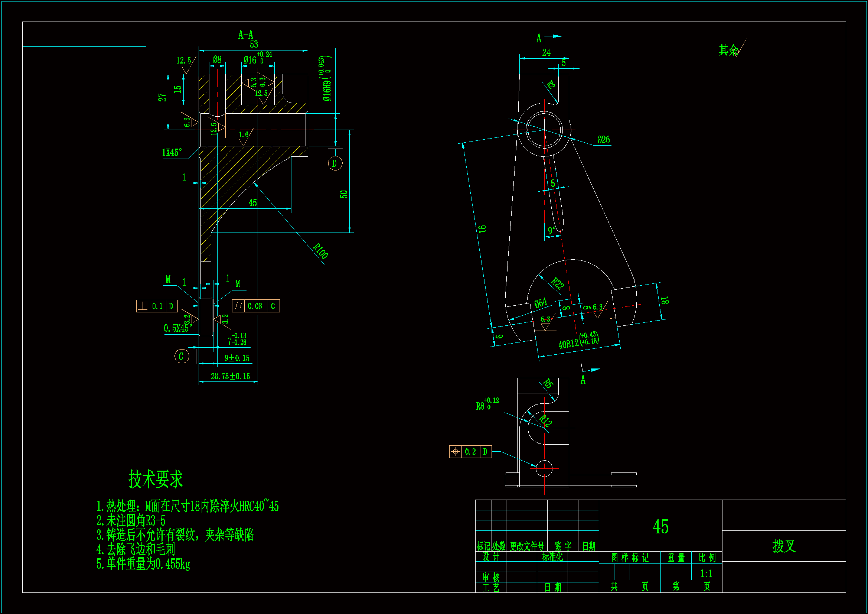Select the parallelism symbol in 0.08 C frame

point(238,306)
